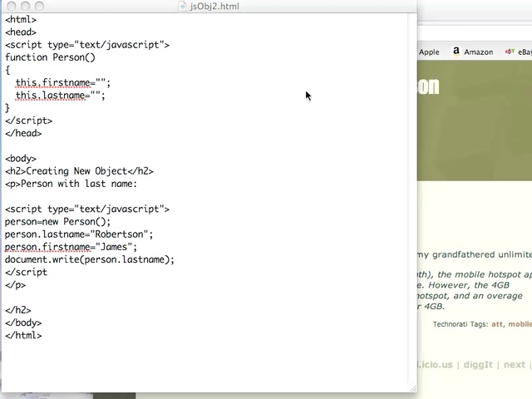This screenshot has height=399, width=532.
Task: Click the first <script type="text/javascript"> line
Action: coord(87,45)
